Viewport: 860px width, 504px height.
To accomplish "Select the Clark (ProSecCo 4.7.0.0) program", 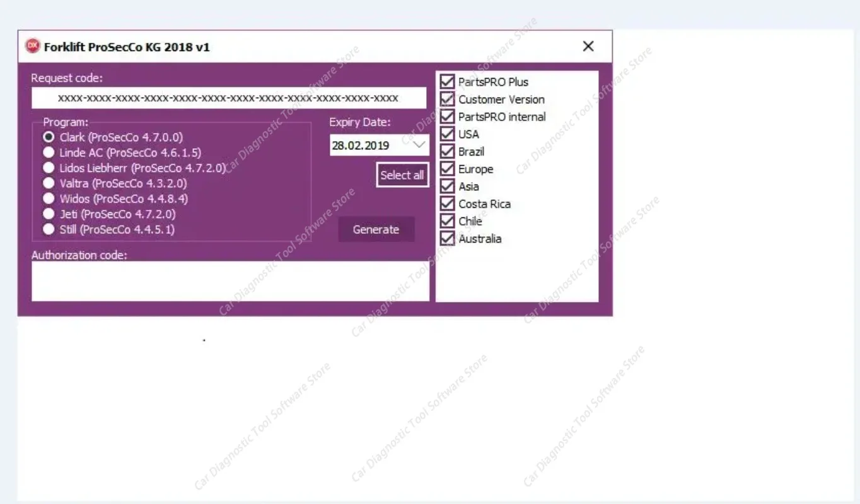I will (x=49, y=137).
